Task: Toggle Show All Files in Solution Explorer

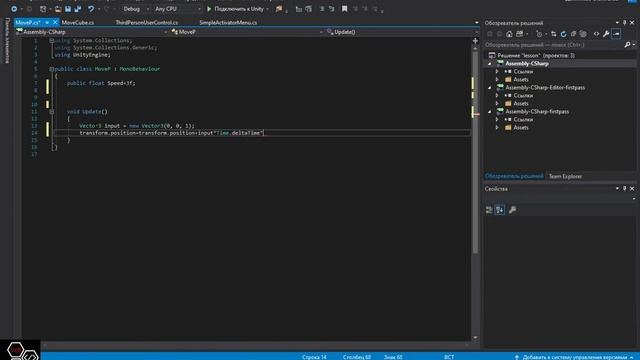Action: (x=583, y=34)
